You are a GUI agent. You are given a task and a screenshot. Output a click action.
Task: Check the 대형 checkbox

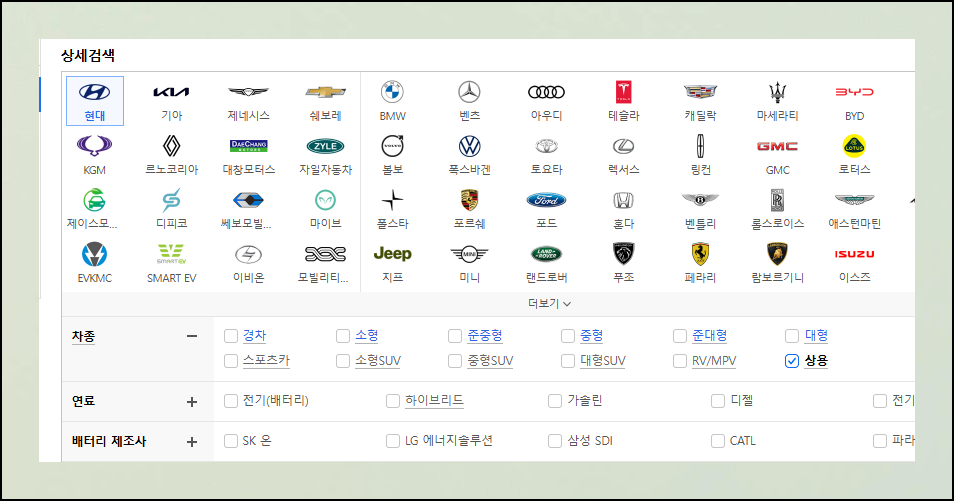[792, 336]
